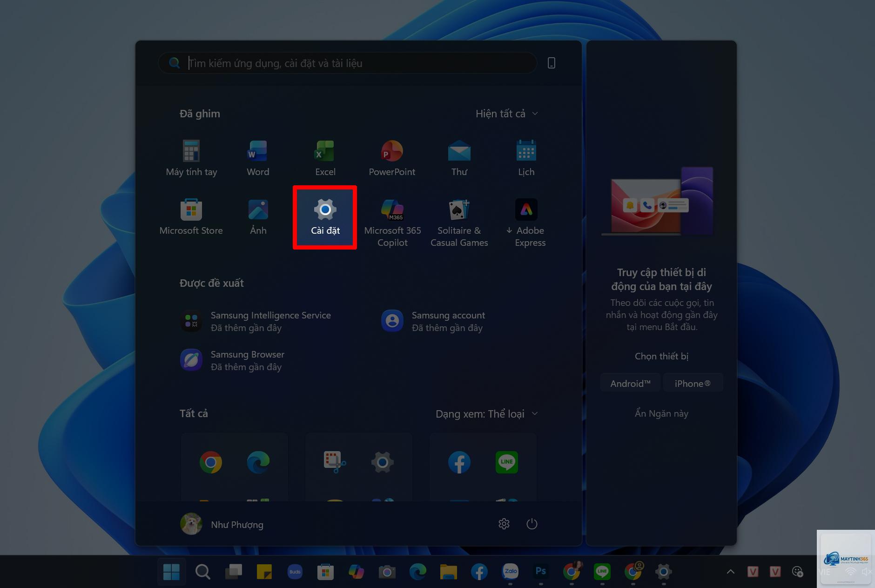The height and width of the screenshot is (588, 875).
Task: Open the Như Phượng user account menu
Action: point(222,524)
